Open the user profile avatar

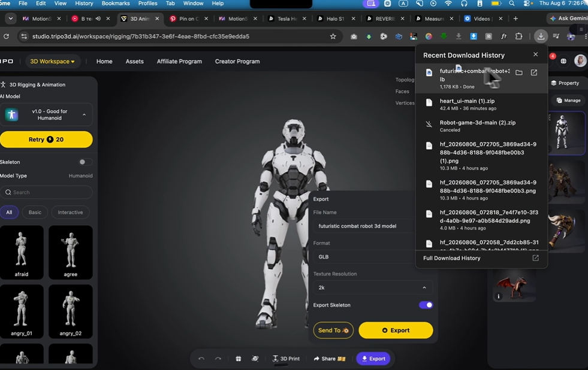(580, 60)
